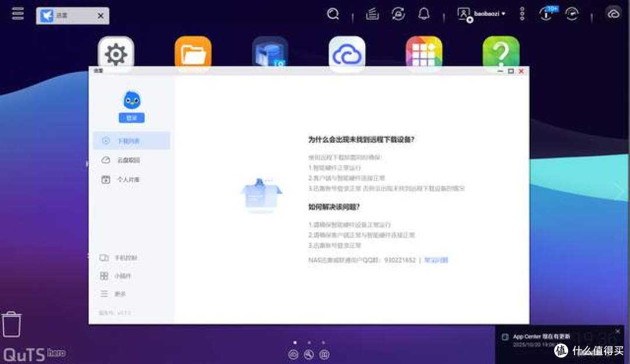Click the Xunlei blue bird avatar
The height and width of the screenshot is (364, 630).
132,100
